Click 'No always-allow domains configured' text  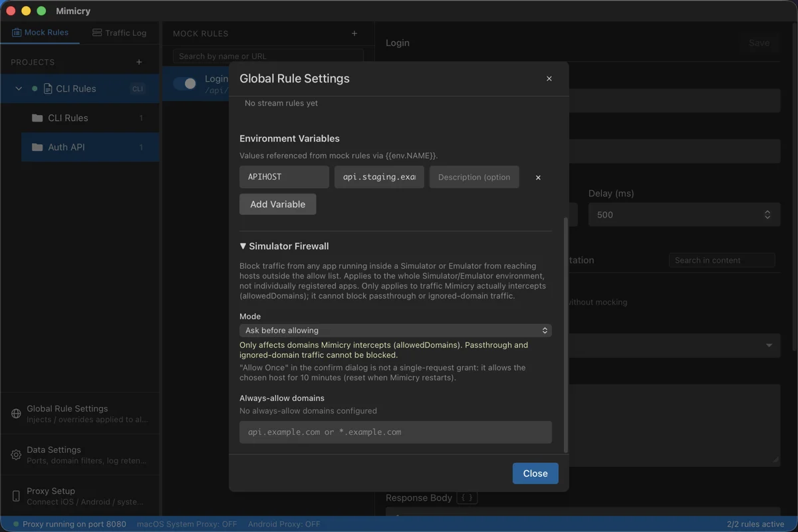[308, 411]
